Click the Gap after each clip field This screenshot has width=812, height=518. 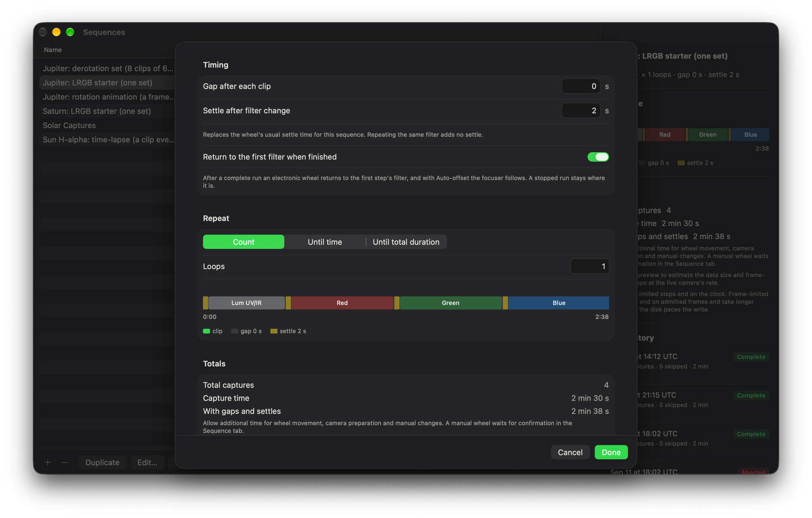(581, 86)
